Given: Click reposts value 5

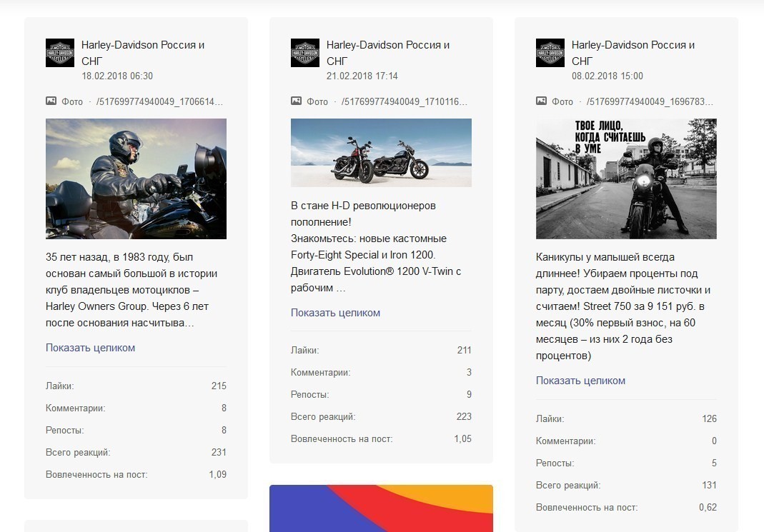Looking at the screenshot, I should 714,463.
